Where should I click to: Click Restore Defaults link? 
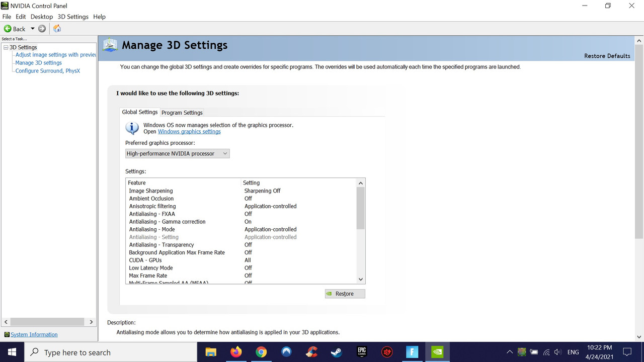(x=607, y=56)
